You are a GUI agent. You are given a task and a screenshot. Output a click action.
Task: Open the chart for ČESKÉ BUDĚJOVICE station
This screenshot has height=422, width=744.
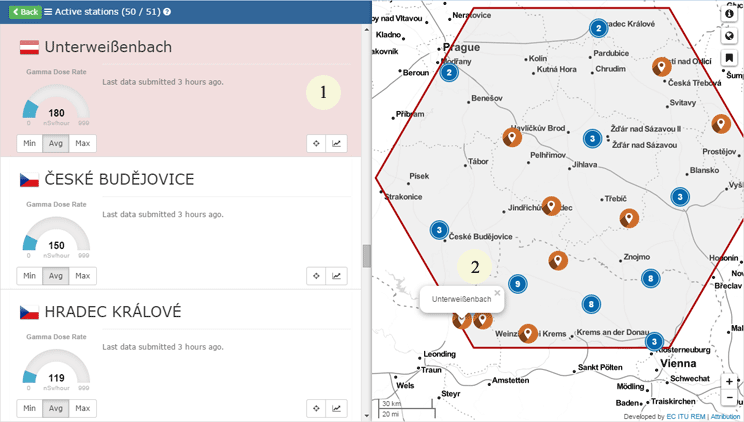click(336, 276)
